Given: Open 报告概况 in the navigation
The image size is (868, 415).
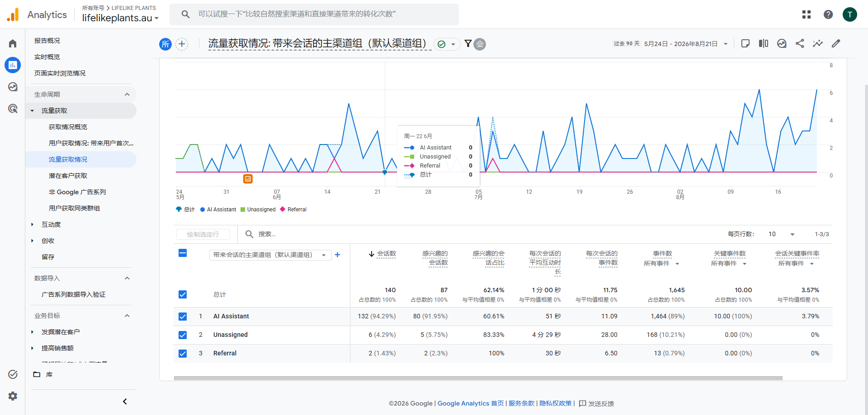Looking at the screenshot, I should point(47,41).
